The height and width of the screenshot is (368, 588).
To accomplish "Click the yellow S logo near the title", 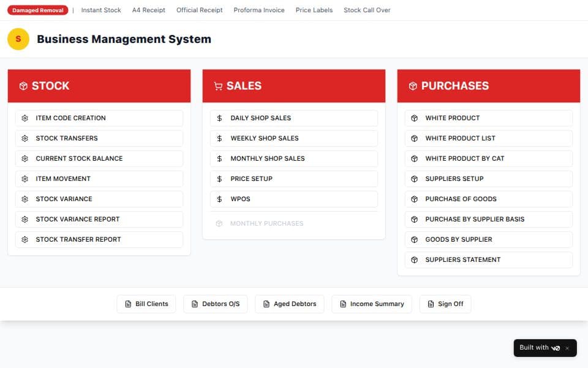I will coord(18,39).
